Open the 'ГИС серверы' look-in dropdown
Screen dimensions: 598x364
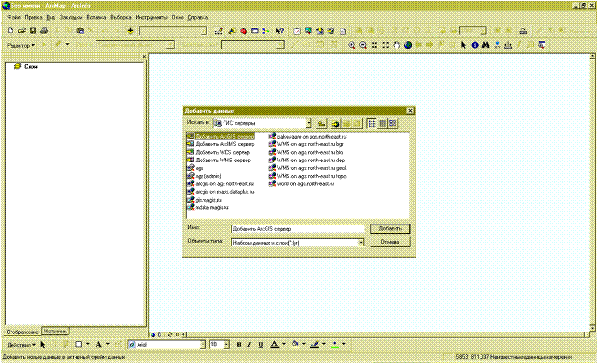click(309, 123)
